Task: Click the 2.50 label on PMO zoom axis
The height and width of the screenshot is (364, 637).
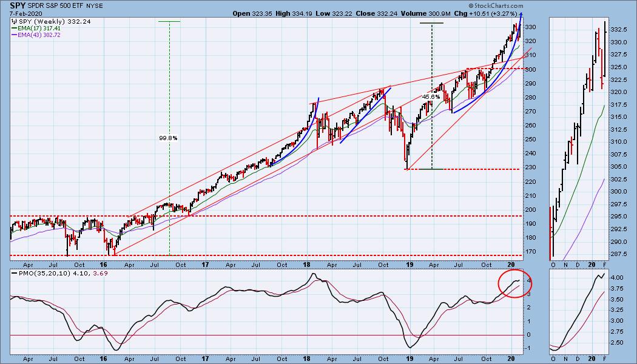Action: pos(617,343)
